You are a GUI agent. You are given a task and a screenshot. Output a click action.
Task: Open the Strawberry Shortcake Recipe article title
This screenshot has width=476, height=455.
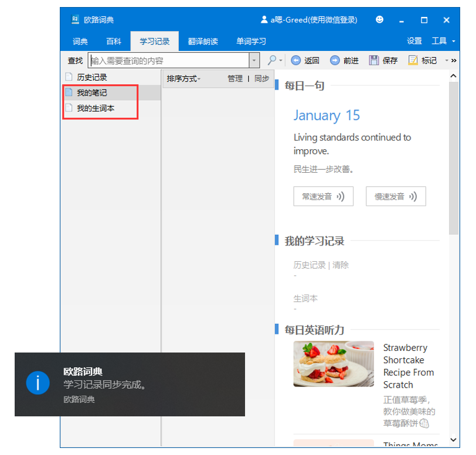pos(409,366)
